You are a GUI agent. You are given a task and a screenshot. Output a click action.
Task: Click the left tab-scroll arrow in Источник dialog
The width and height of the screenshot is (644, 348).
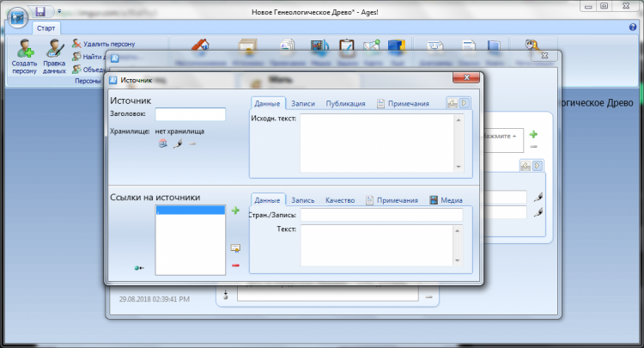[453, 103]
